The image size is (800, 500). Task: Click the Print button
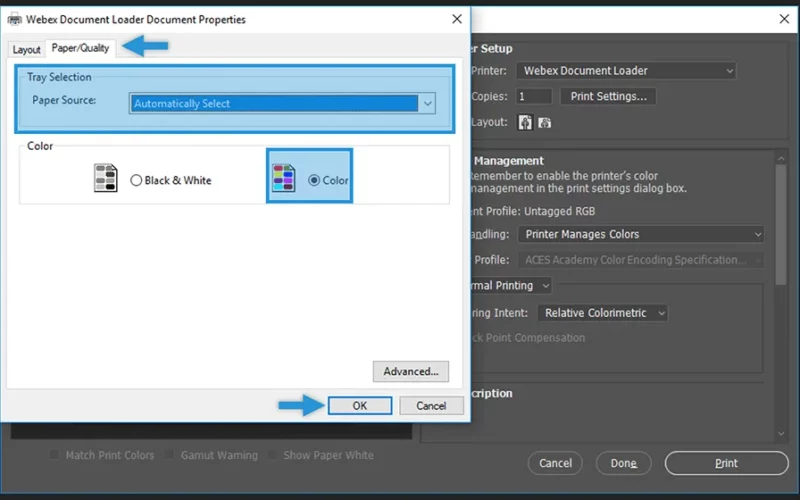coord(727,463)
